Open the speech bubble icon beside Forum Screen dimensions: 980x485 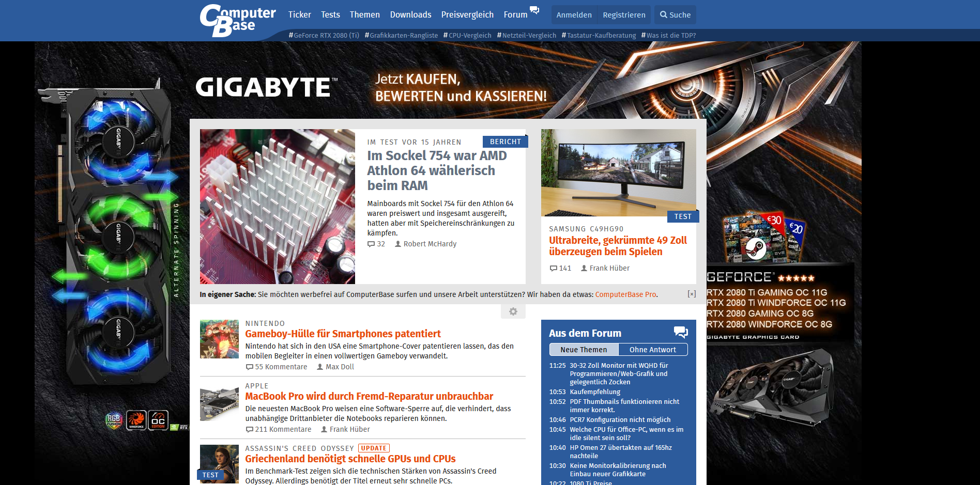tap(534, 10)
